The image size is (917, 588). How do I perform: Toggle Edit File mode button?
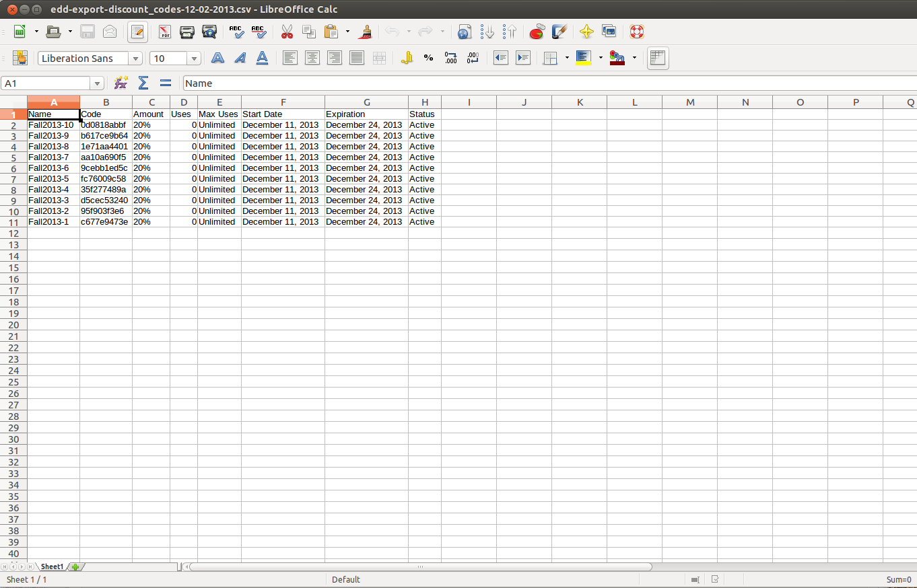pyautogui.click(x=138, y=32)
